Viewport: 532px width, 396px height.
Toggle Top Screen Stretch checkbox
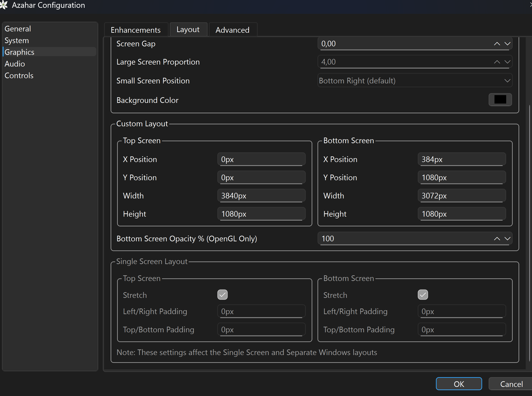pyautogui.click(x=223, y=295)
